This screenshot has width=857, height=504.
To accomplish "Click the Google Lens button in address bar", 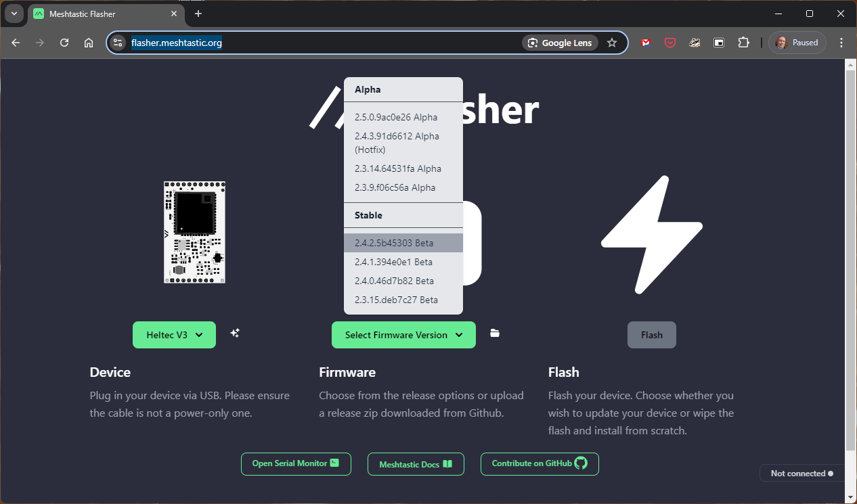I will [560, 43].
